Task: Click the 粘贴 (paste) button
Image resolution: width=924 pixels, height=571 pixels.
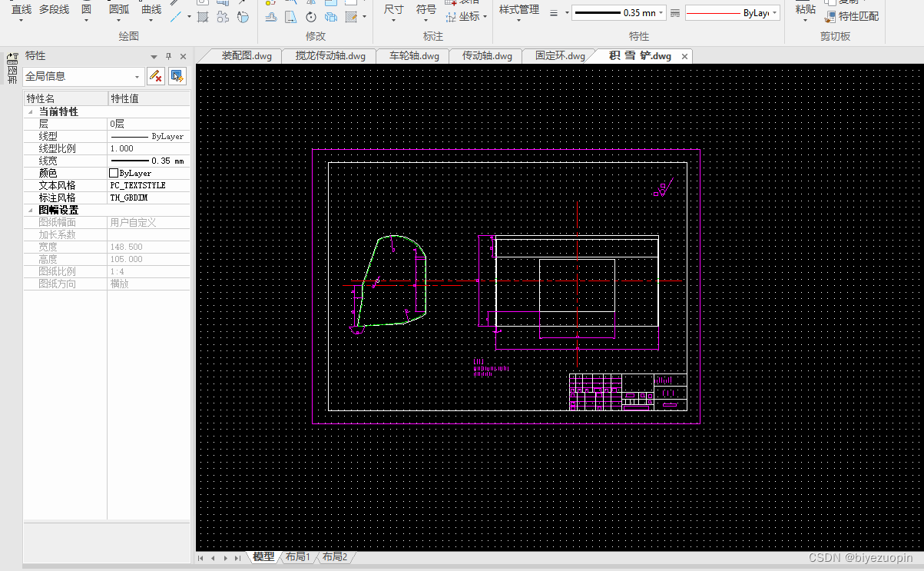Action: (805, 9)
